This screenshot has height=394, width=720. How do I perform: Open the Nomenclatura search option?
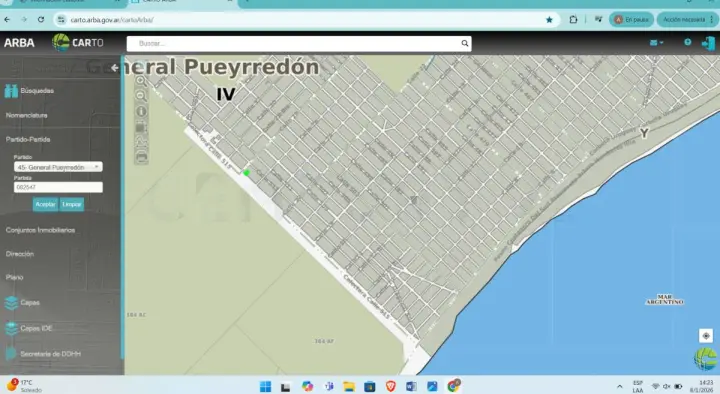coord(27,115)
